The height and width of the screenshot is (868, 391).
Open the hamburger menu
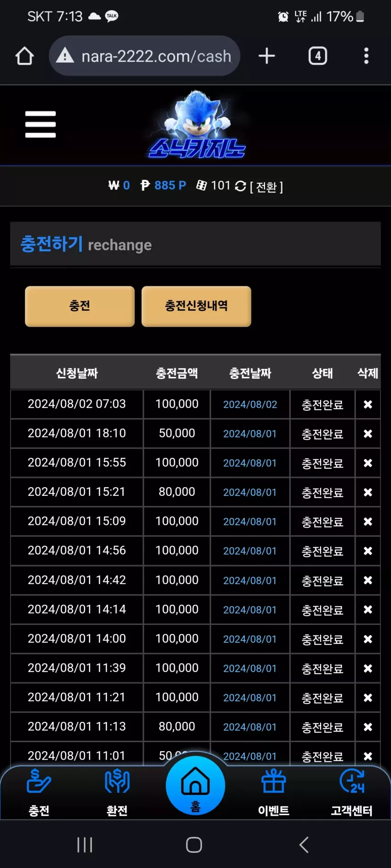click(x=40, y=124)
